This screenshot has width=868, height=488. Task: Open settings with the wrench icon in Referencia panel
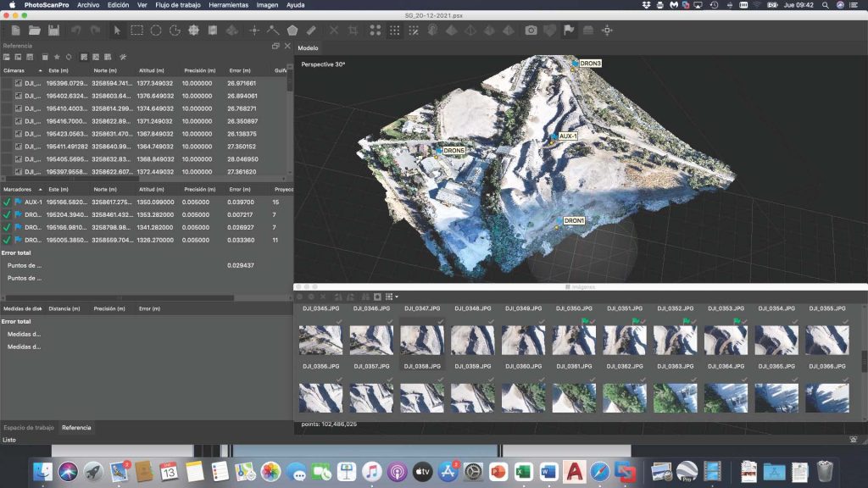point(123,56)
